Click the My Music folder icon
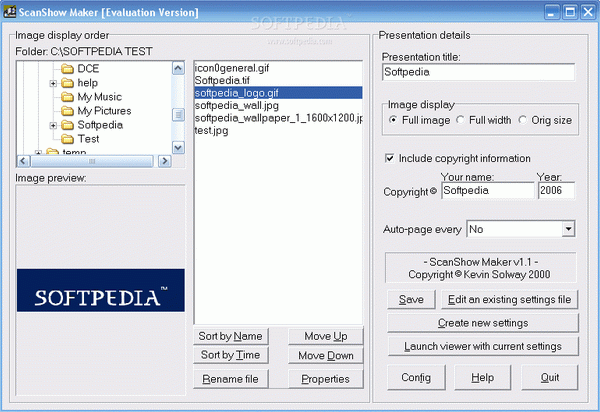The image size is (600, 412). pos(67,97)
